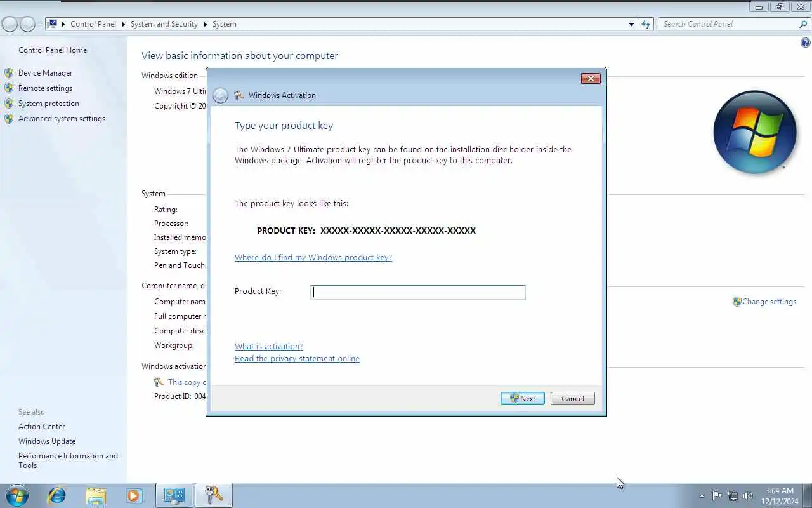The width and height of the screenshot is (812, 508).
Task: Click the search magnifier icon
Action: (804, 24)
